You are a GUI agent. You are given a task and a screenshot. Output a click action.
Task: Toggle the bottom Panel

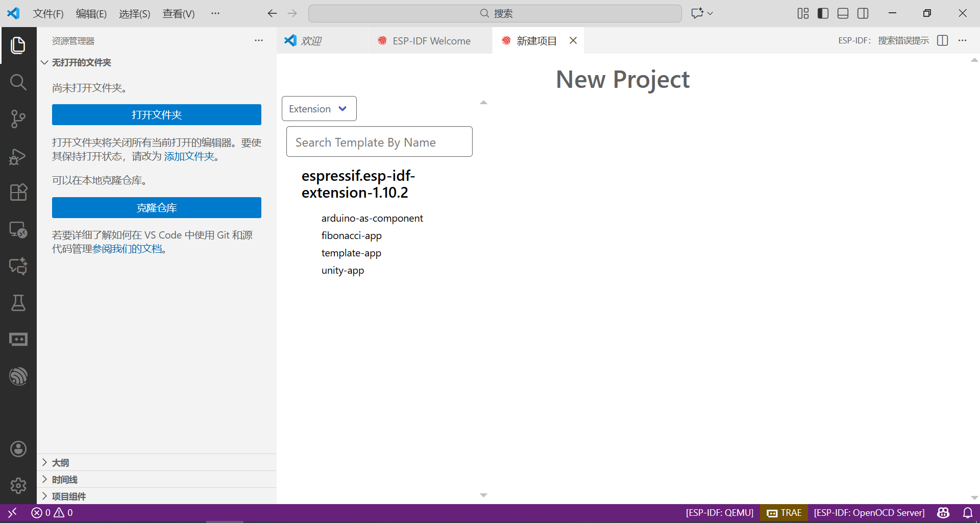click(x=843, y=13)
